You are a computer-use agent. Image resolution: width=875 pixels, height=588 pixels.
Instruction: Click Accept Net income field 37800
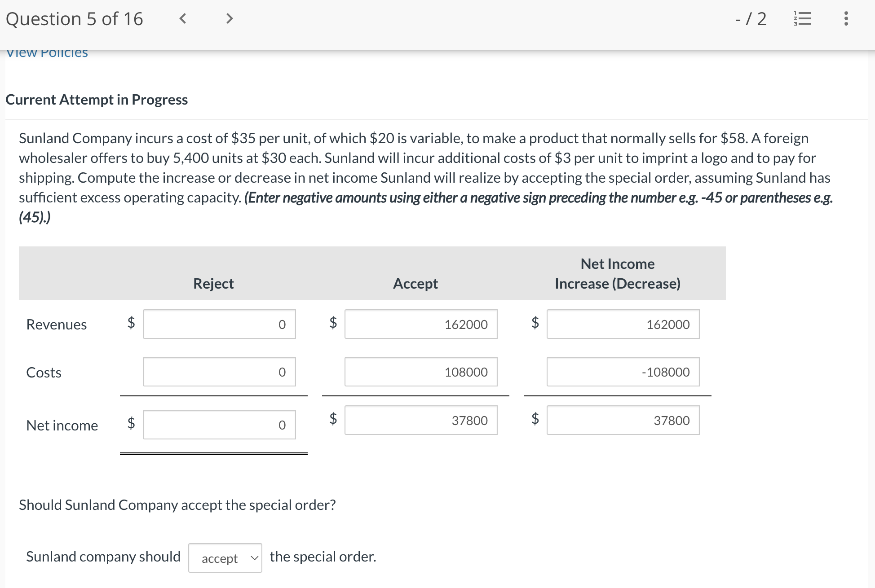(421, 420)
